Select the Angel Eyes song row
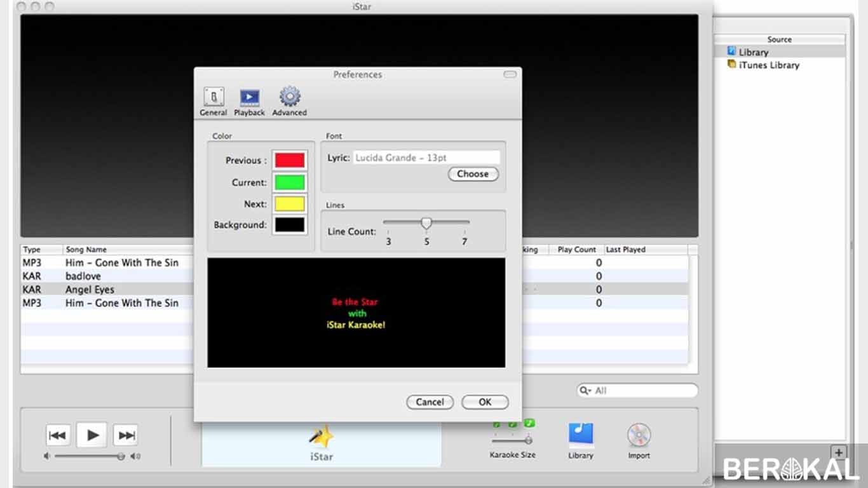Viewport: 868px width, 488px height. (x=355, y=290)
